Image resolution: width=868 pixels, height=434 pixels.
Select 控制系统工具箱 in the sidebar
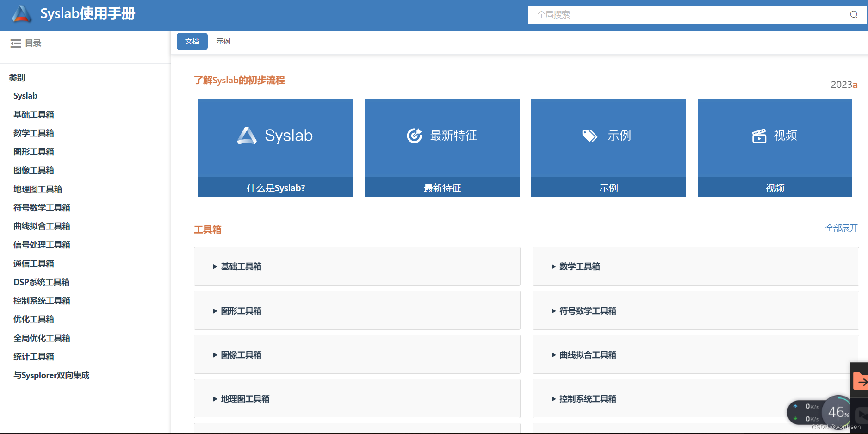[x=42, y=301]
